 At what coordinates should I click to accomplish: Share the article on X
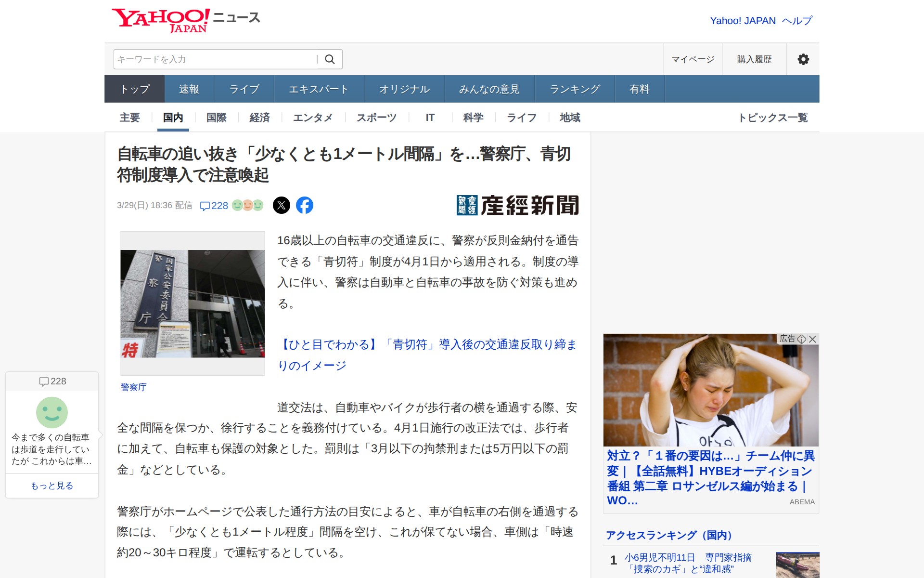coord(282,205)
